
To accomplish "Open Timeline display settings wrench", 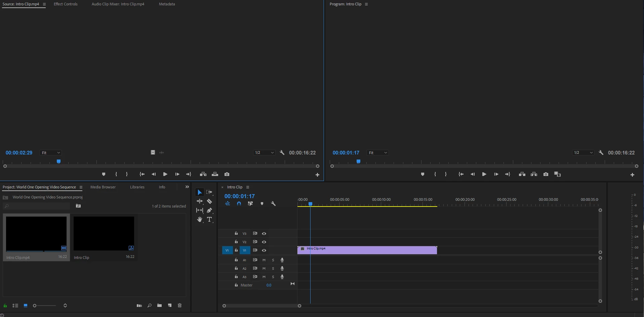I will tap(273, 203).
